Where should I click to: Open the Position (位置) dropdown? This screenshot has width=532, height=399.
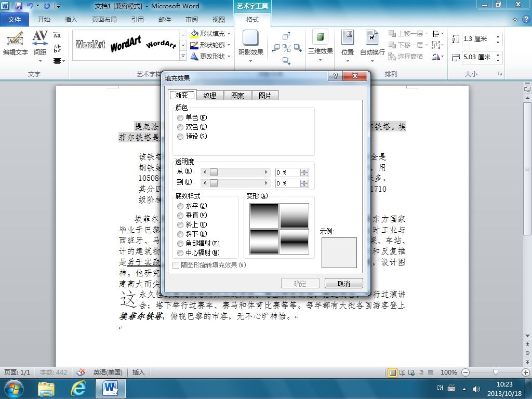[348, 46]
